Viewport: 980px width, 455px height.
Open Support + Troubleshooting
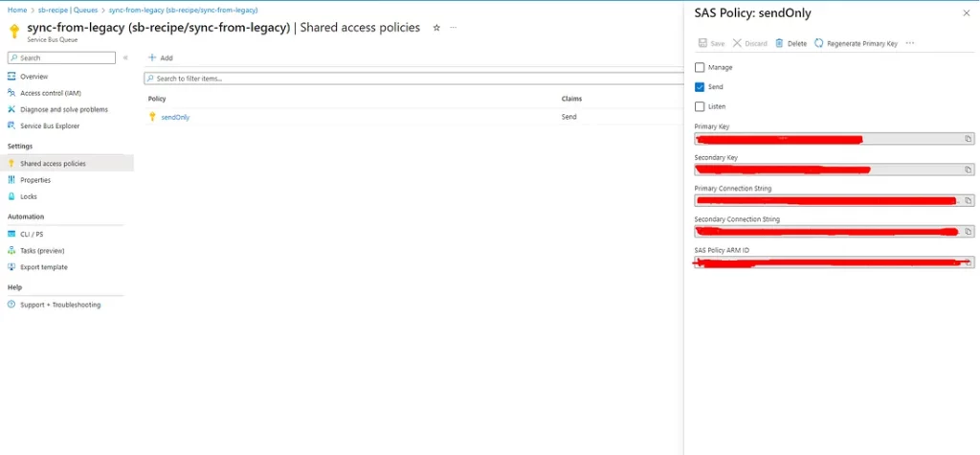click(60, 305)
